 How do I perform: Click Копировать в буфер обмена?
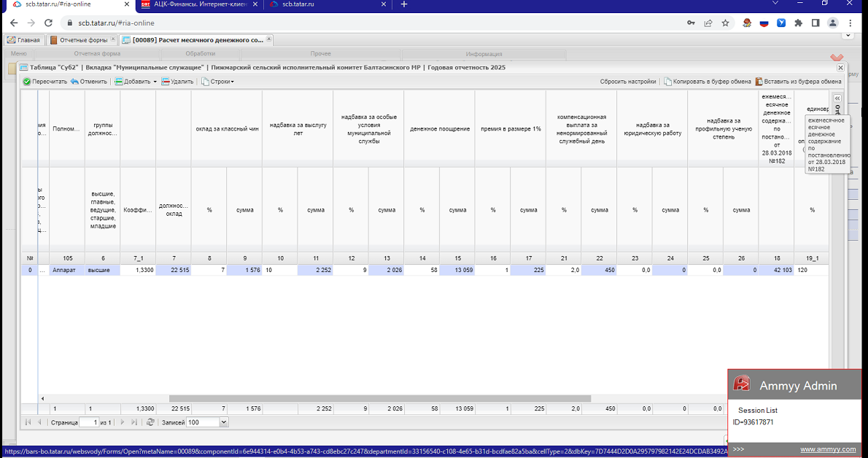(x=708, y=82)
